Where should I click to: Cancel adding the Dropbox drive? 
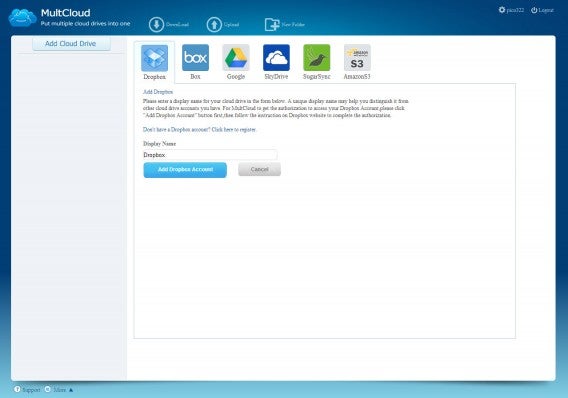pyautogui.click(x=259, y=169)
